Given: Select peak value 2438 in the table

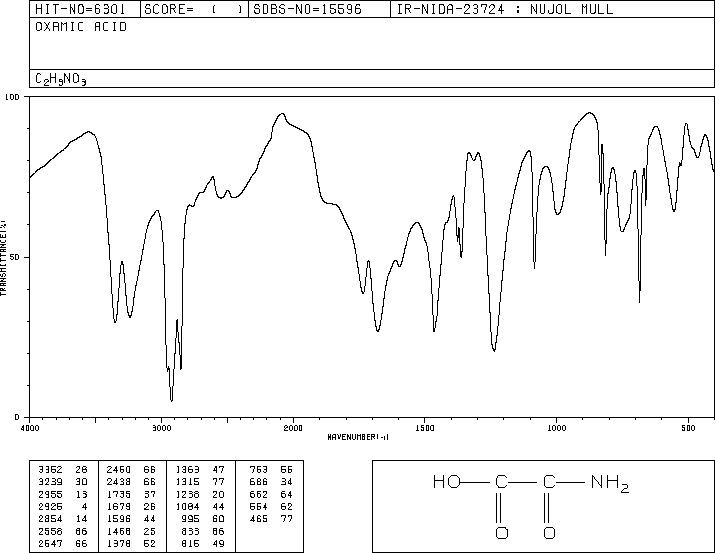Looking at the screenshot, I should 119,482.
